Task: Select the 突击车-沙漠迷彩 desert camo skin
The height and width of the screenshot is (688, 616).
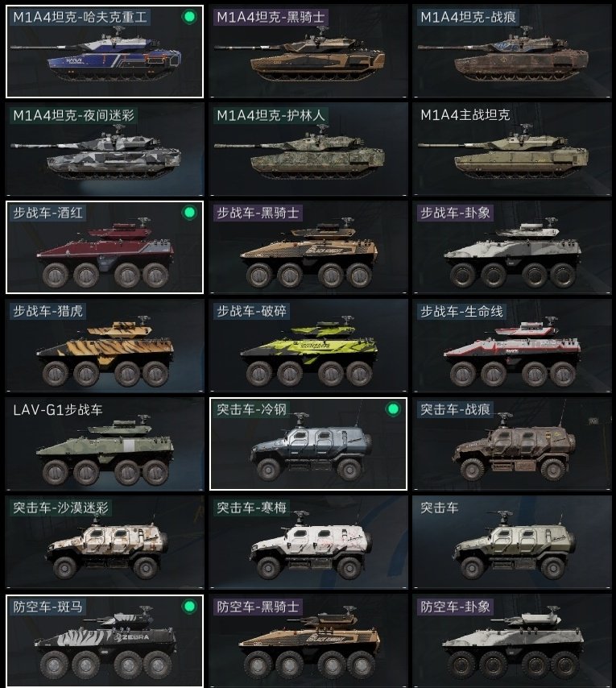Action: coord(105,542)
